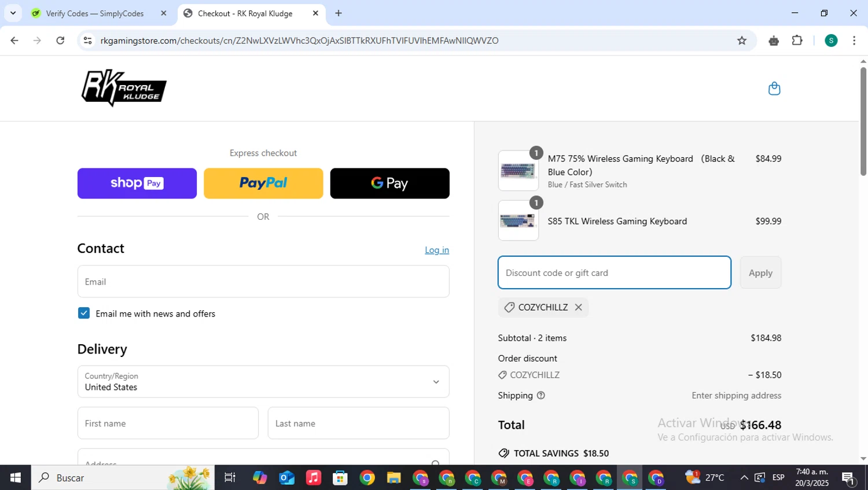
Task: Click the browser address bar URL
Action: tap(299, 40)
